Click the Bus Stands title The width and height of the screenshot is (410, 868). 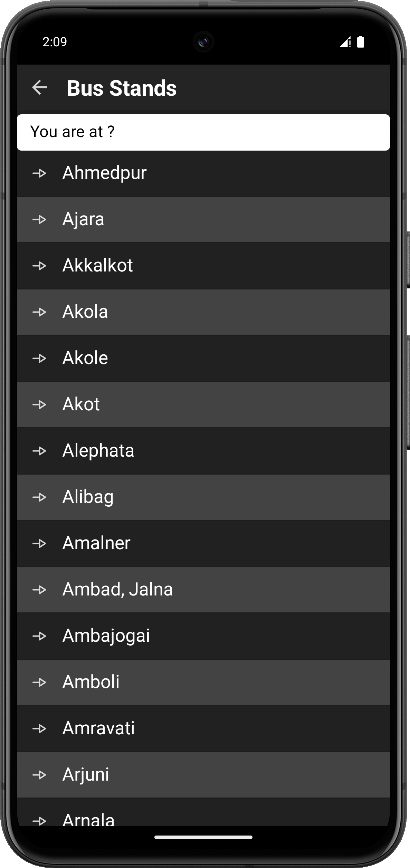122,88
